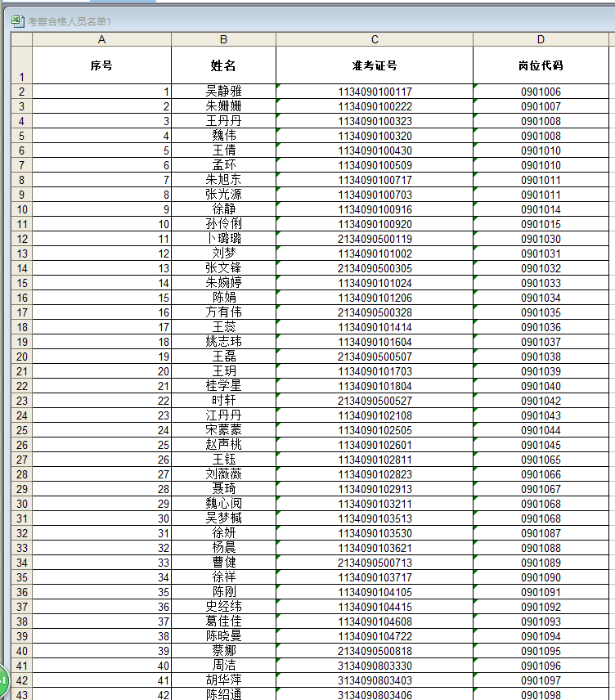Click the cell containing 1134090101604
The image size is (615, 700).
pyautogui.click(x=375, y=342)
